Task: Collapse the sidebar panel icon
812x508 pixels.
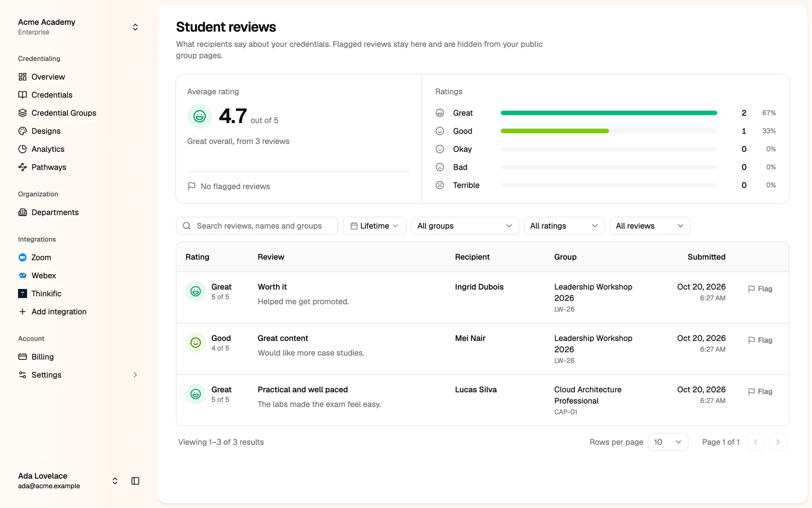Action: (136, 481)
